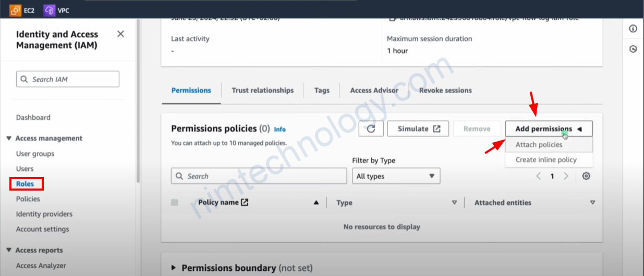Viewport: 644px width, 276px height.
Task: Choose Create inline policy from menu
Action: pos(546,160)
